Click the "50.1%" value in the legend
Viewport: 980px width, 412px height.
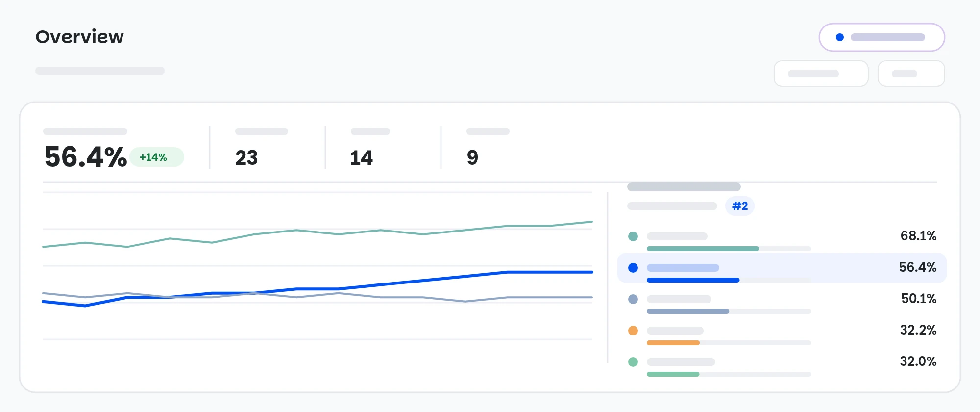coord(919,299)
